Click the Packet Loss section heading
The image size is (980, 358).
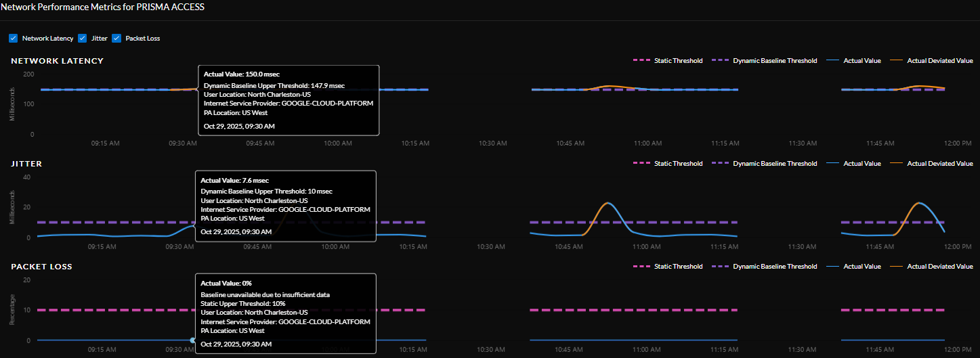point(41,267)
